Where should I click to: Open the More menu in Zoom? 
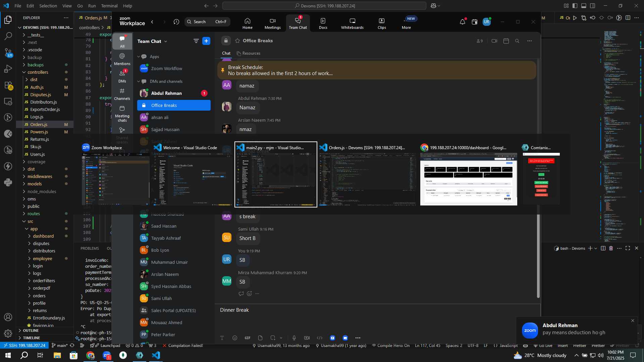pos(406,23)
